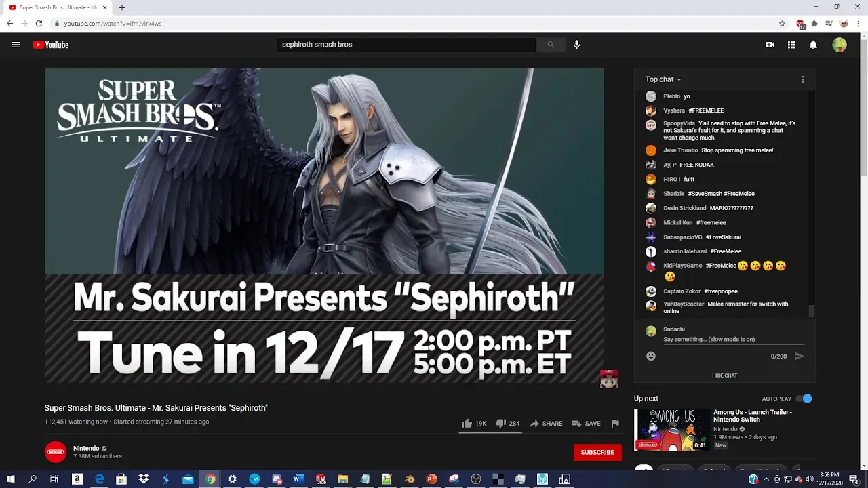
Task: Toggle the Autoplay switch off
Action: pos(804,399)
